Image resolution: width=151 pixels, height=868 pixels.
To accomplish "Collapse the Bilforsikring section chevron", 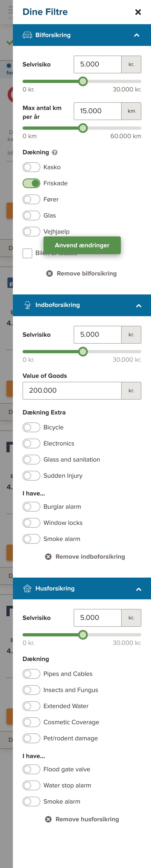I will pyautogui.click(x=137, y=35).
